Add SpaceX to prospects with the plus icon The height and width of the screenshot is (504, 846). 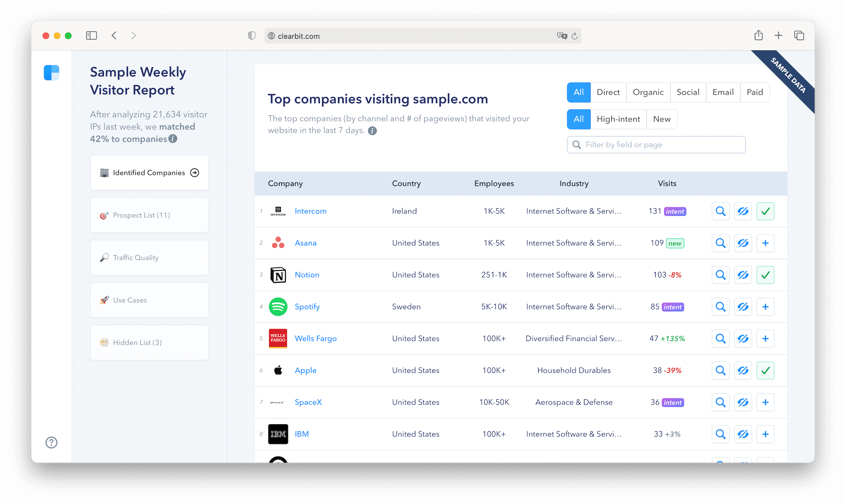[x=765, y=402]
